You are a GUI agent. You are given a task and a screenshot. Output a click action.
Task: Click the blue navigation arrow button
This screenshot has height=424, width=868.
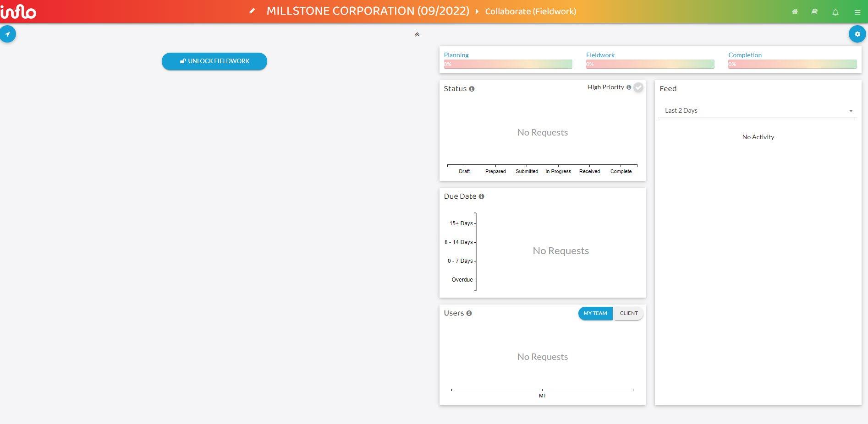point(8,34)
